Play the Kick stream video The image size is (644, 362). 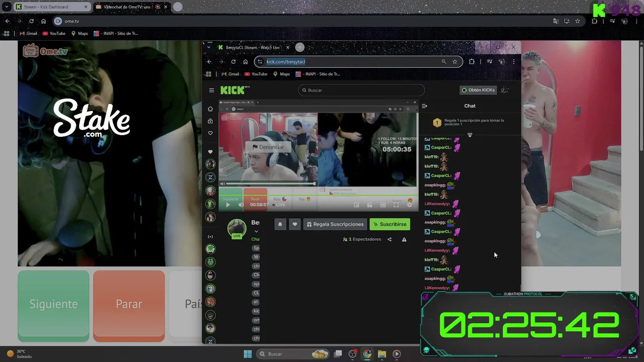click(x=227, y=205)
